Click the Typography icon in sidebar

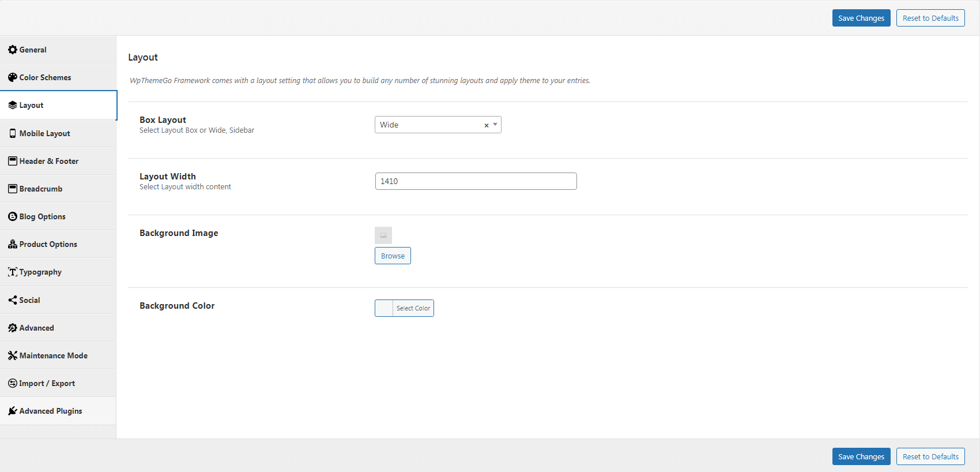[x=13, y=272]
